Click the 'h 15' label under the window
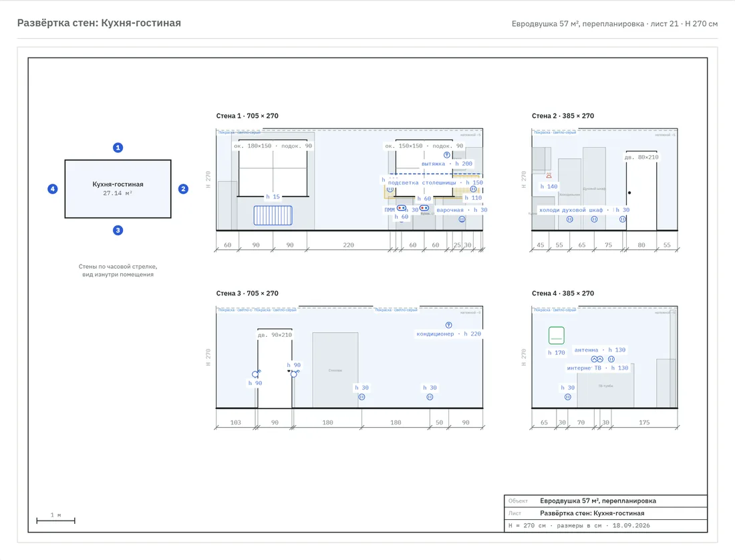 click(273, 197)
